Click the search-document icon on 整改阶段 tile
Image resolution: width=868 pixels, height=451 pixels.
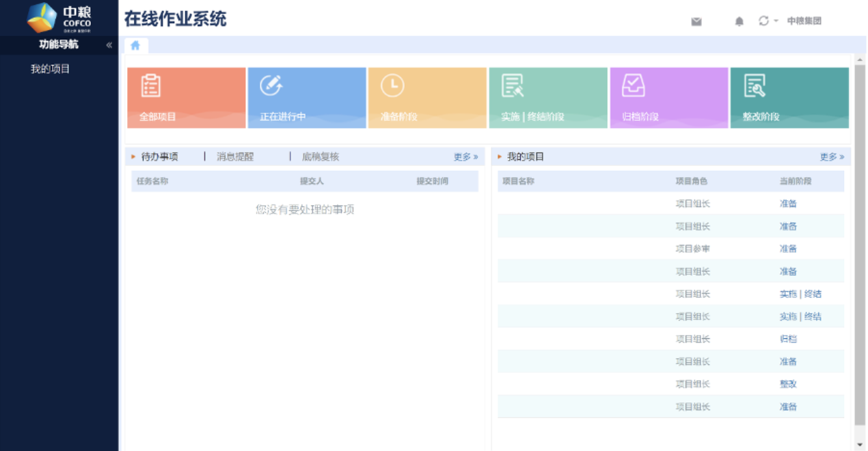tap(754, 85)
